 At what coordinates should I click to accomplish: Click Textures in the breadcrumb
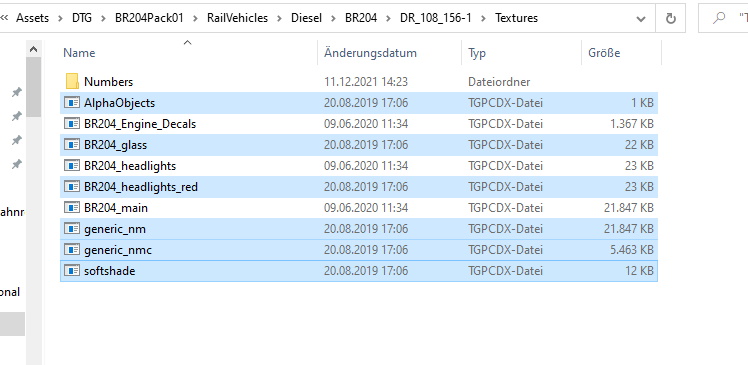516,18
